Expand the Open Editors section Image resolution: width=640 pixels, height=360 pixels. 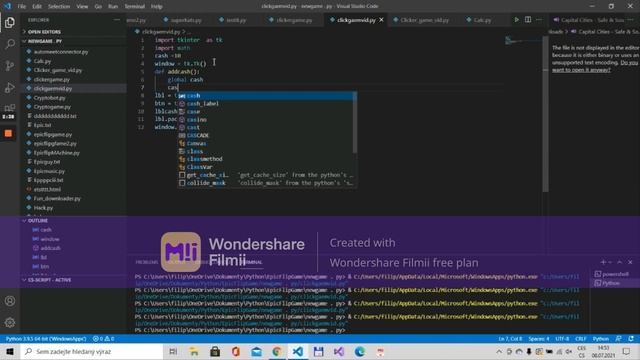(x=44, y=31)
